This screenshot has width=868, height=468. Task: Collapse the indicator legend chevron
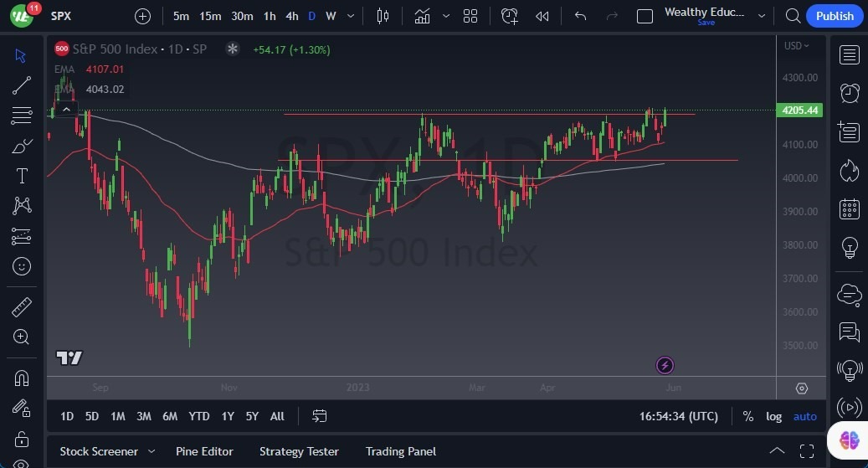coord(66,109)
